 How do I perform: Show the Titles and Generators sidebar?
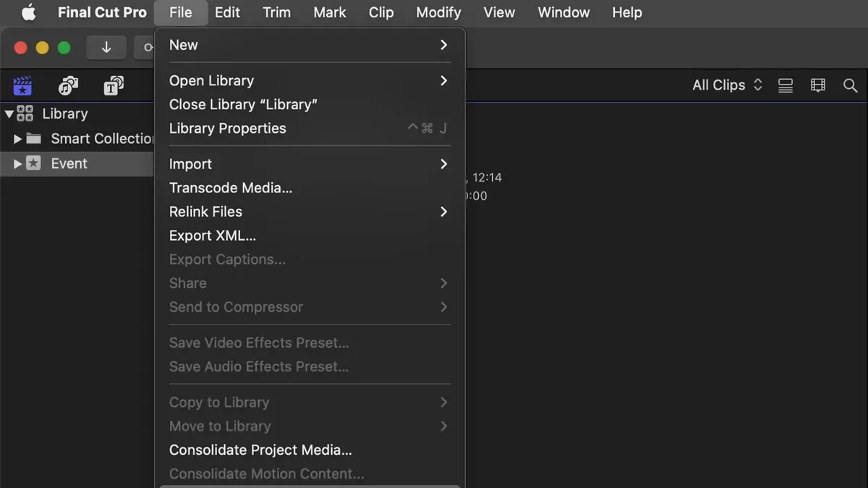pyautogui.click(x=113, y=86)
